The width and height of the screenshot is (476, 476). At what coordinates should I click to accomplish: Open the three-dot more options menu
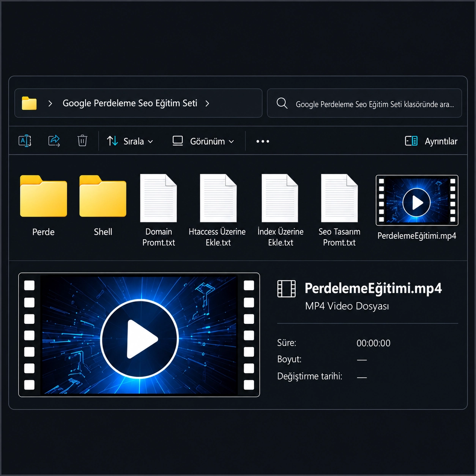tap(263, 141)
